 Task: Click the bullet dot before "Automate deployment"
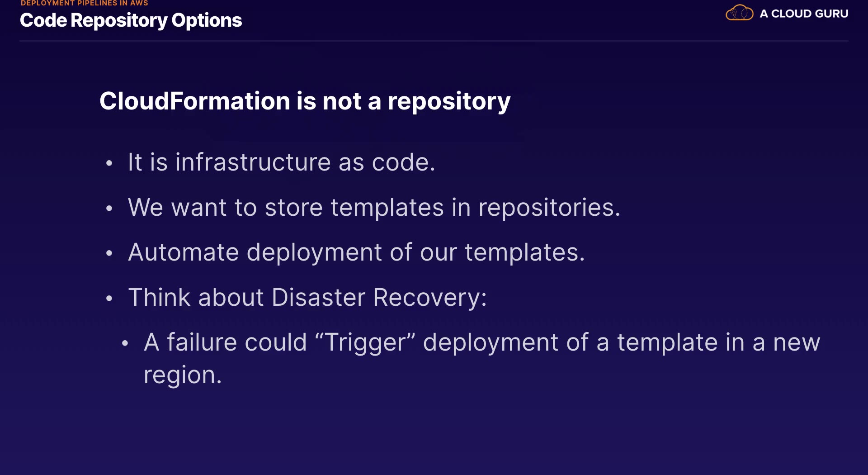109,253
